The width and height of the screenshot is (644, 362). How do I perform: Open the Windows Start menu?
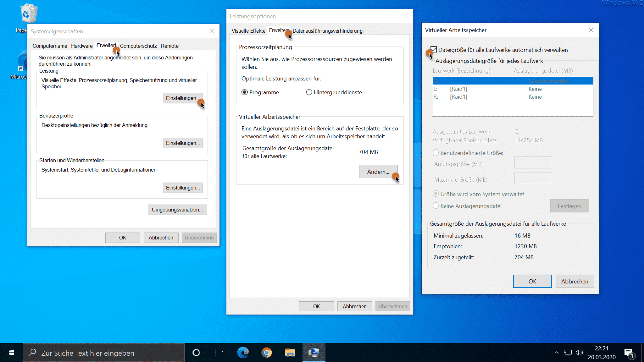click(x=11, y=353)
